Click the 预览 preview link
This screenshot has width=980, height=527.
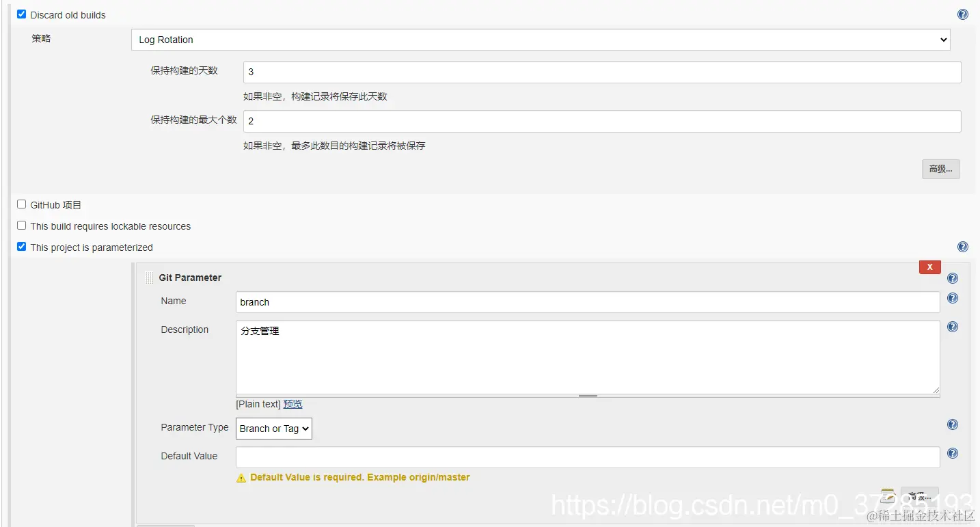coord(292,404)
